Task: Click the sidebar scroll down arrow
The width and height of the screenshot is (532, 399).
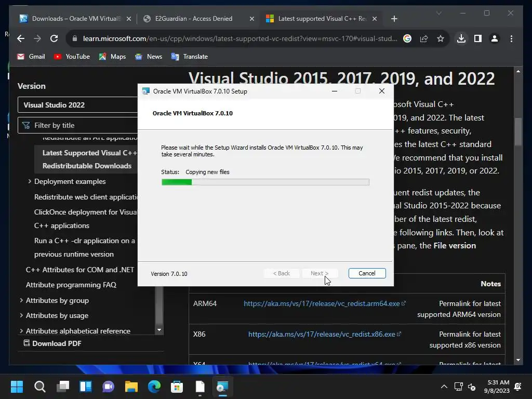Action: point(159,330)
